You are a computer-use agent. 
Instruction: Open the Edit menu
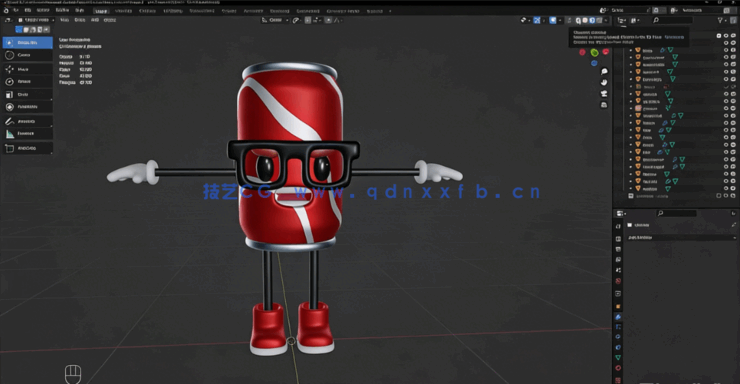pyautogui.click(x=28, y=10)
